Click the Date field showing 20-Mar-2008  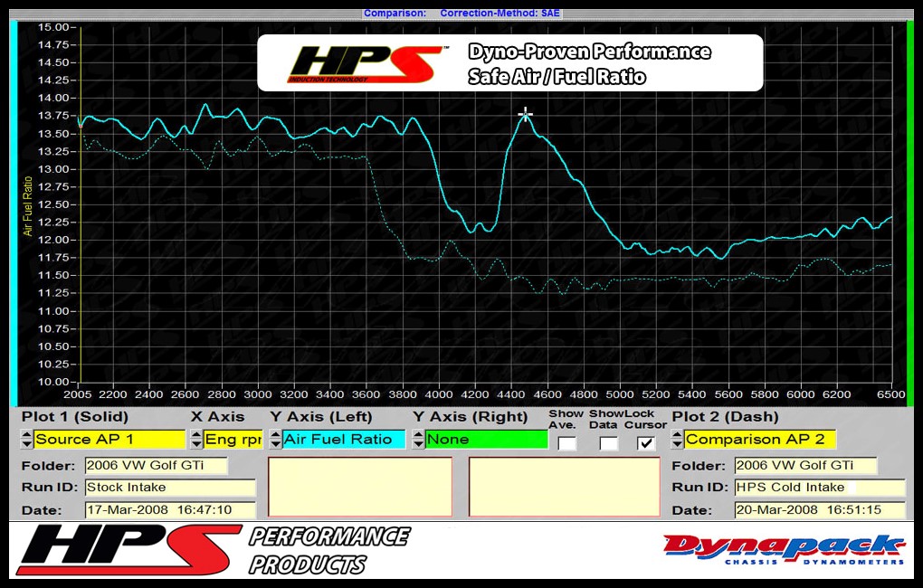pos(820,509)
